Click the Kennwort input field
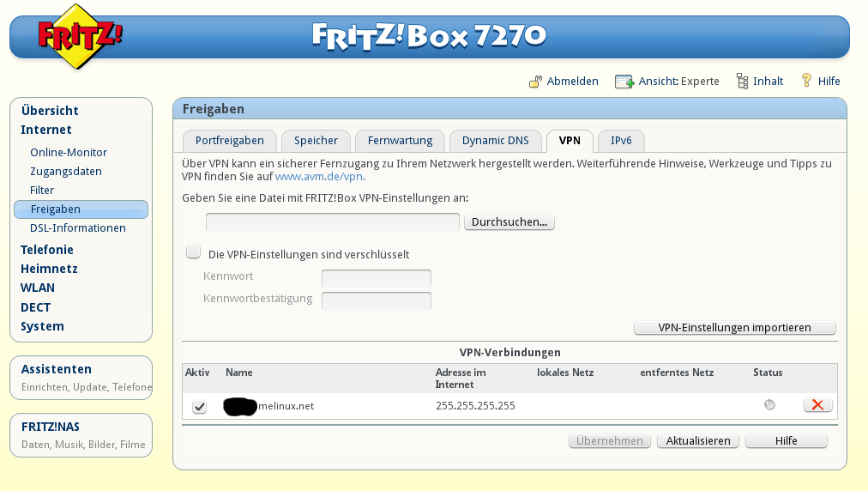This screenshot has height=491, width=868. click(x=377, y=278)
